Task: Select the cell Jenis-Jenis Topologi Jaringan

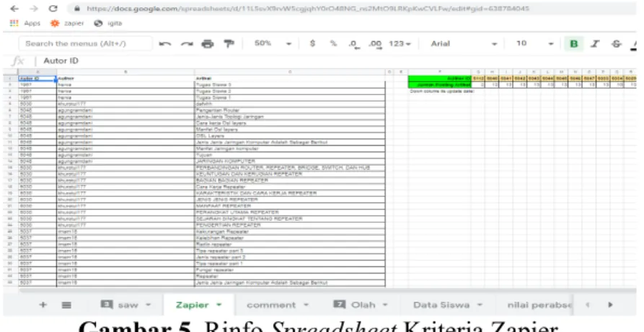Action: (290, 117)
